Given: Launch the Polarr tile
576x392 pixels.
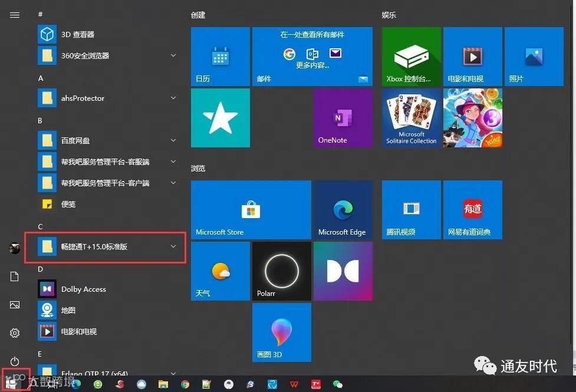Looking at the screenshot, I should (282, 271).
